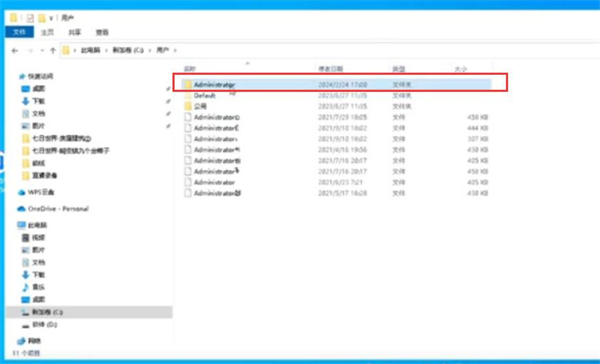
Task: Click the pin icon beside Quick access 文档
Action: [x=168, y=114]
